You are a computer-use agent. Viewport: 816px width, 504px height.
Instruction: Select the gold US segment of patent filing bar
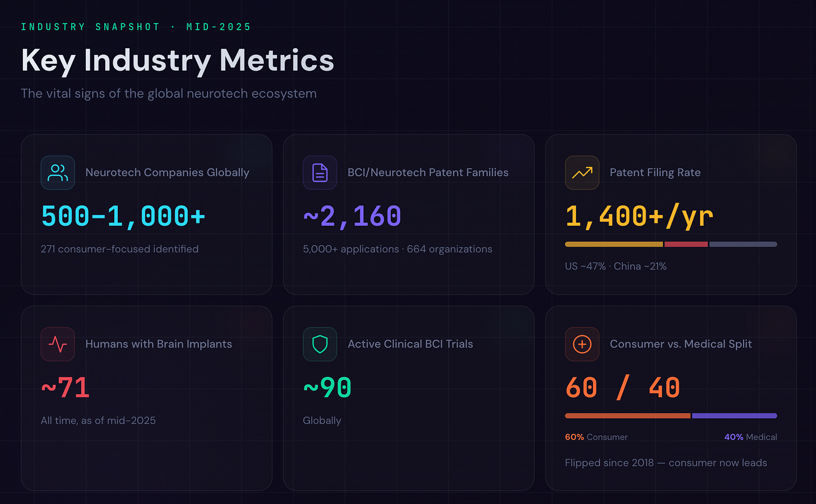tap(614, 244)
